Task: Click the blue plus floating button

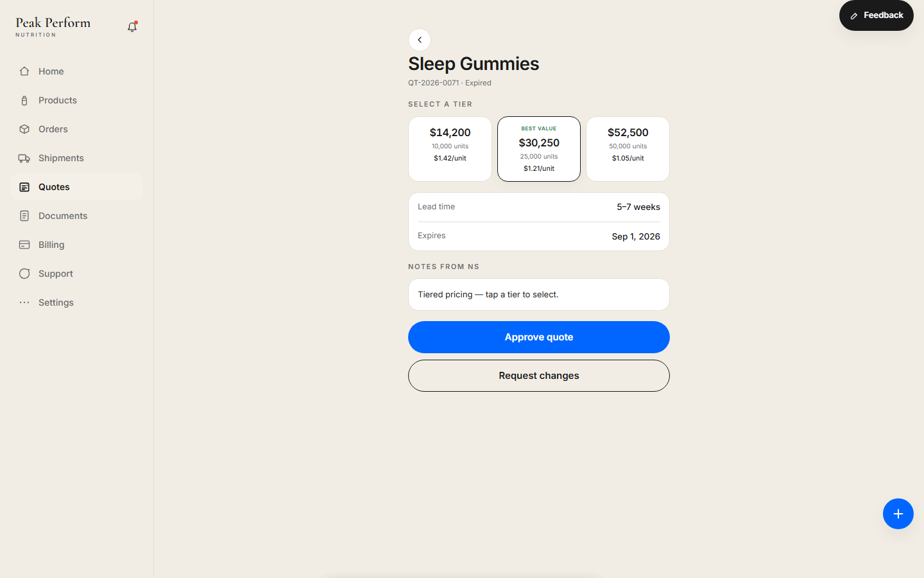Action: click(898, 514)
